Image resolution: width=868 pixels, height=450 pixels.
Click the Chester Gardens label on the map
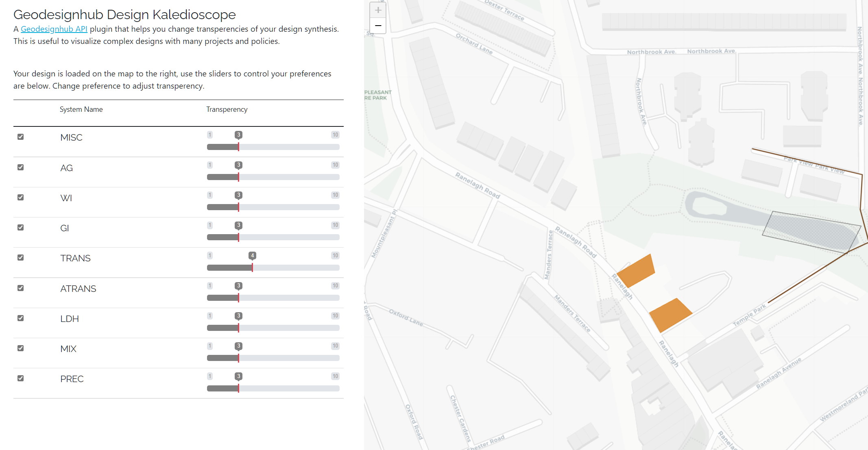point(460,419)
